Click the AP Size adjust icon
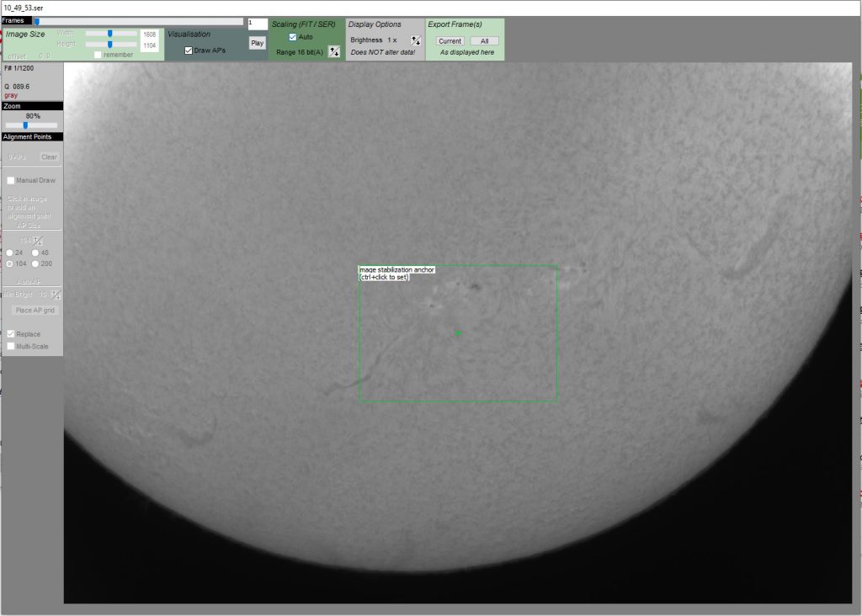This screenshot has width=862, height=616. point(37,241)
